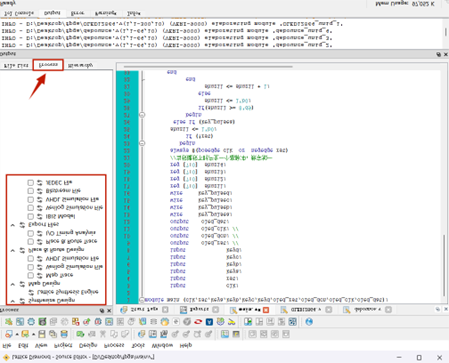Collapse the Map Design process group
The height and width of the screenshot is (363, 449).
pyautogui.click(x=13, y=284)
